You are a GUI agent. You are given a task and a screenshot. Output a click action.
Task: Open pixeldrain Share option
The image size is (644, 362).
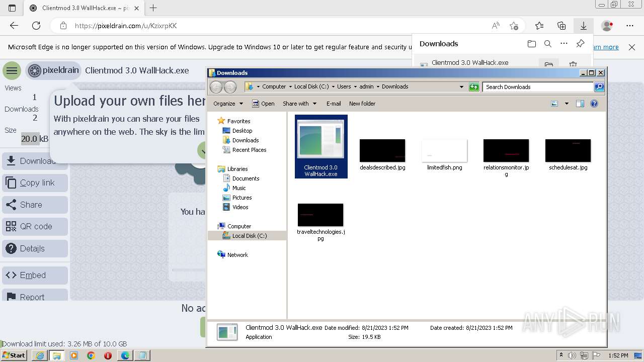35,205
